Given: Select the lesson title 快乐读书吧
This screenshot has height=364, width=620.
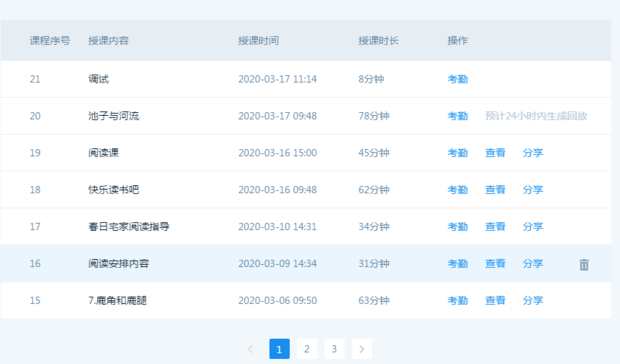Looking at the screenshot, I should point(113,190).
